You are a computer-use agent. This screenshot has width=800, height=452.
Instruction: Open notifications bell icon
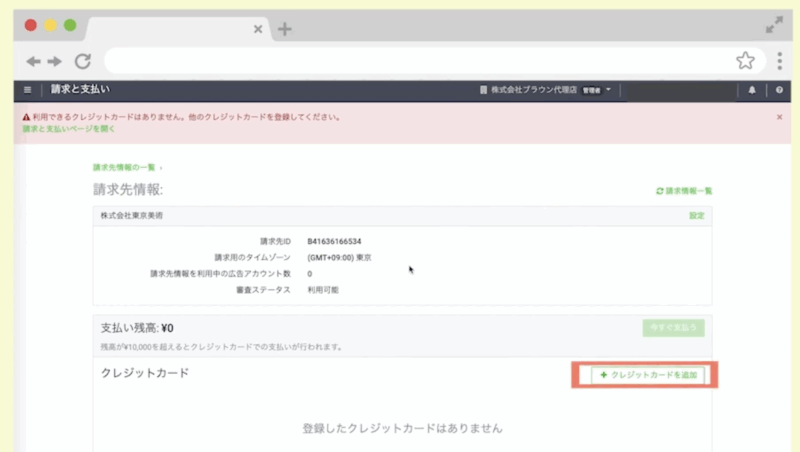point(752,90)
